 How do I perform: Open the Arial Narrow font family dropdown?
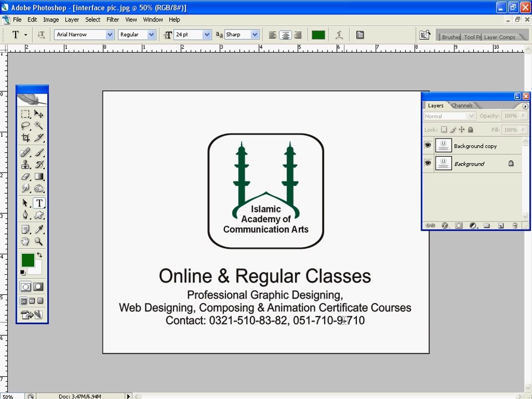click(110, 34)
